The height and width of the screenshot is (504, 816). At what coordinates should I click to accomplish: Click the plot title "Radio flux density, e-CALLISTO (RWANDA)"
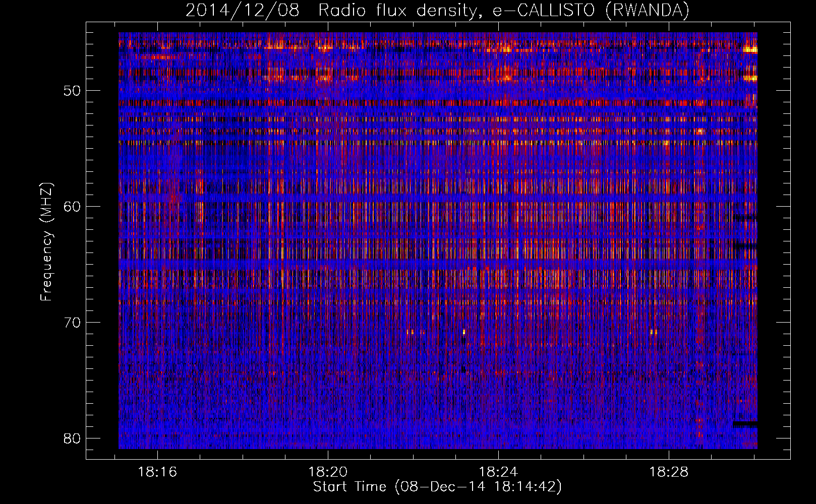point(503,11)
